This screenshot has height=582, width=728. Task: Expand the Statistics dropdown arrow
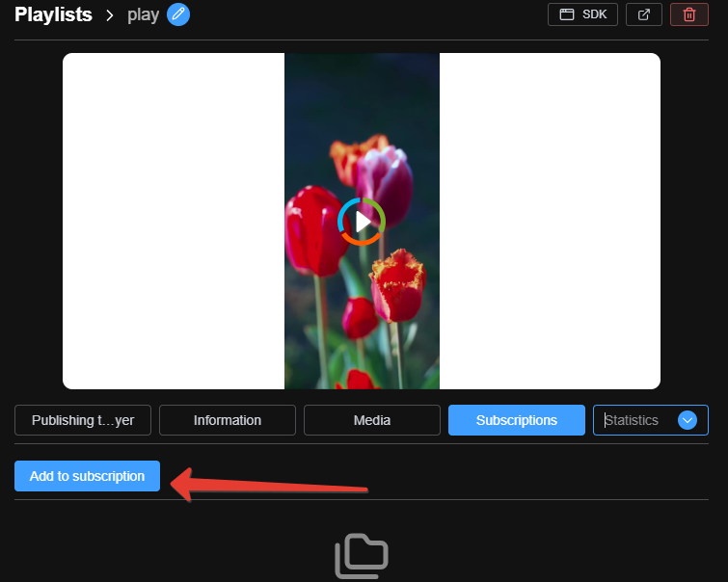pyautogui.click(x=688, y=420)
